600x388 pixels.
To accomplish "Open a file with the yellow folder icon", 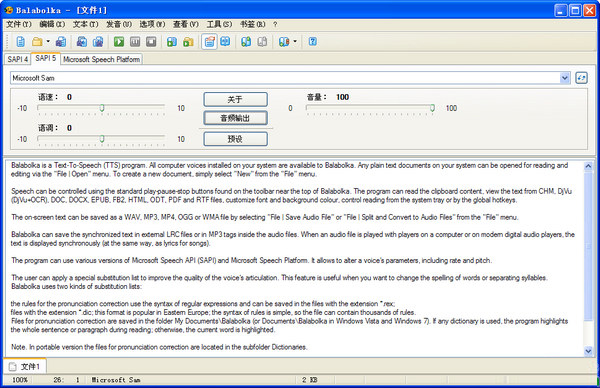I will (37, 41).
